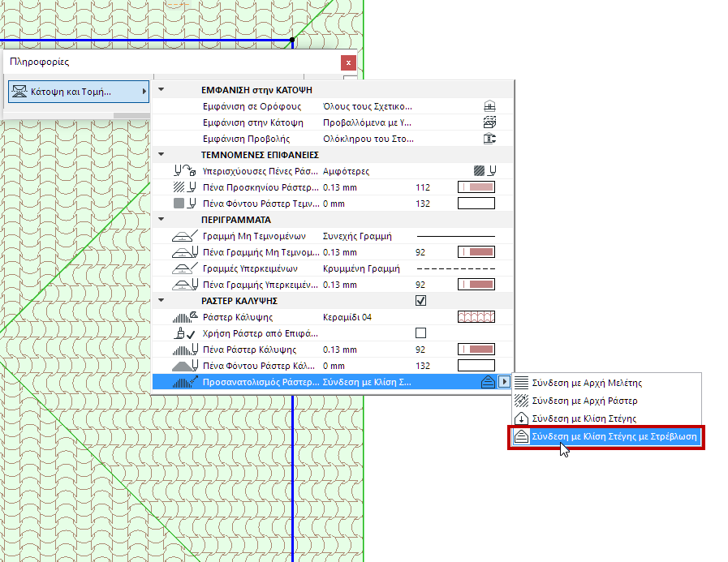Click the Εμφάνιση σε Ορόφους stories icon
728x562 pixels.
tap(489, 106)
